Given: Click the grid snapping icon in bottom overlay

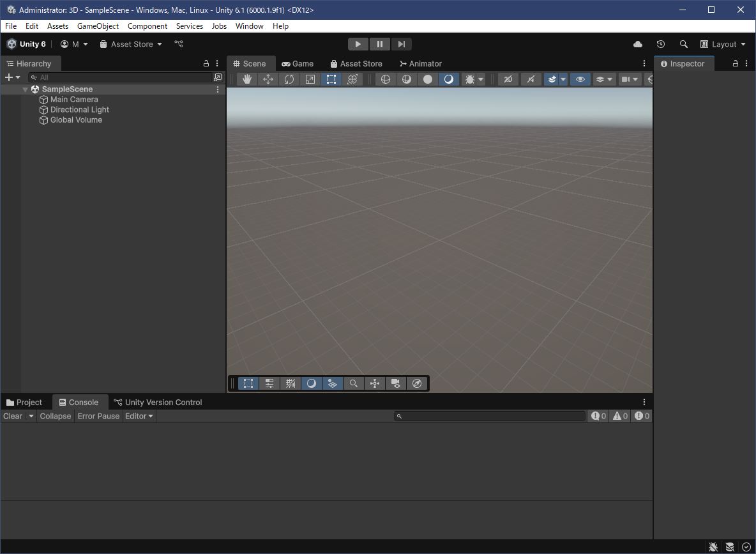Looking at the screenshot, I should (x=291, y=383).
